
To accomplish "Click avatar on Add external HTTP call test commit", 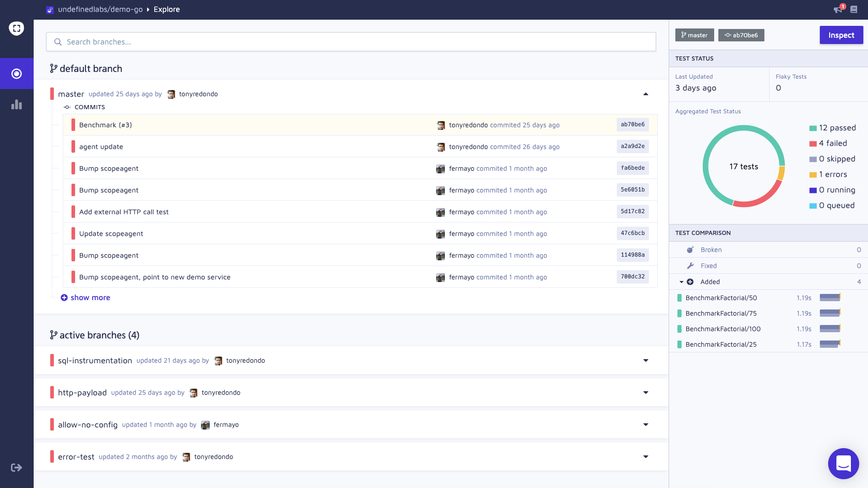I will 441,212.
